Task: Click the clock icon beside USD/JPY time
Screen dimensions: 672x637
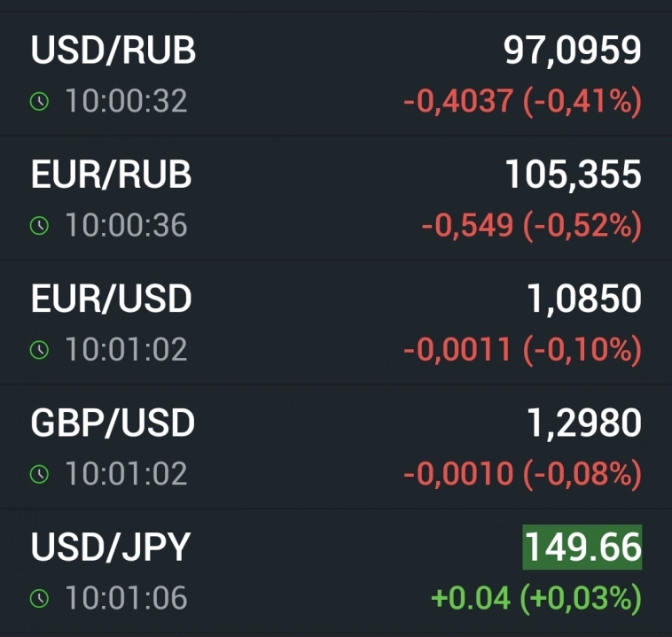Action: pyautogui.click(x=39, y=599)
